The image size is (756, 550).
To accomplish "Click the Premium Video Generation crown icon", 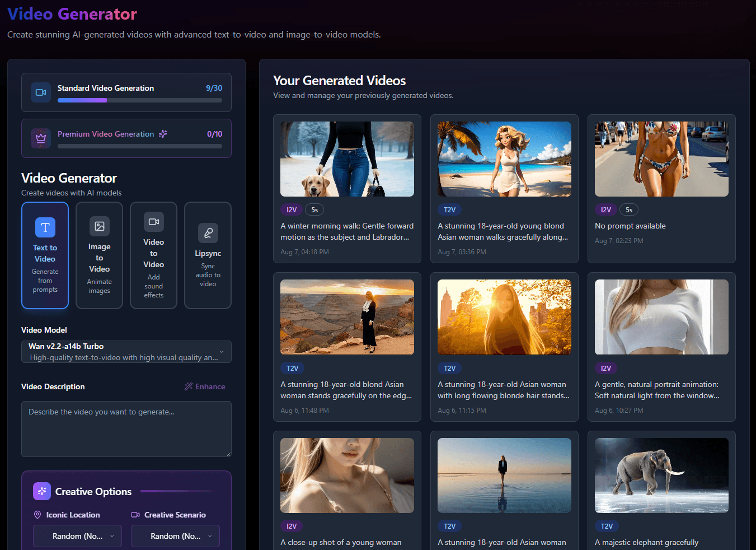I will tap(40, 138).
